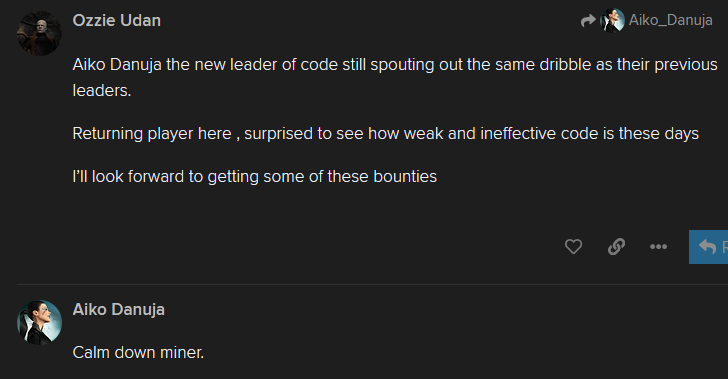
Task: Click the in-reply-to arrow icon beside Aiko_Danuja
Action: [588, 20]
